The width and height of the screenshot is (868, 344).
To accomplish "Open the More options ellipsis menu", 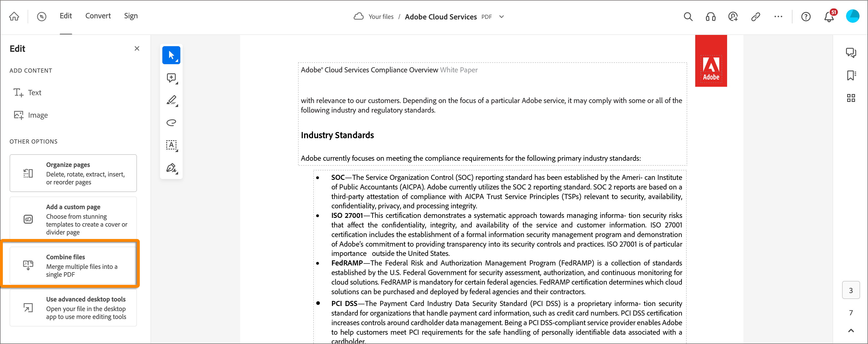I will pos(778,17).
